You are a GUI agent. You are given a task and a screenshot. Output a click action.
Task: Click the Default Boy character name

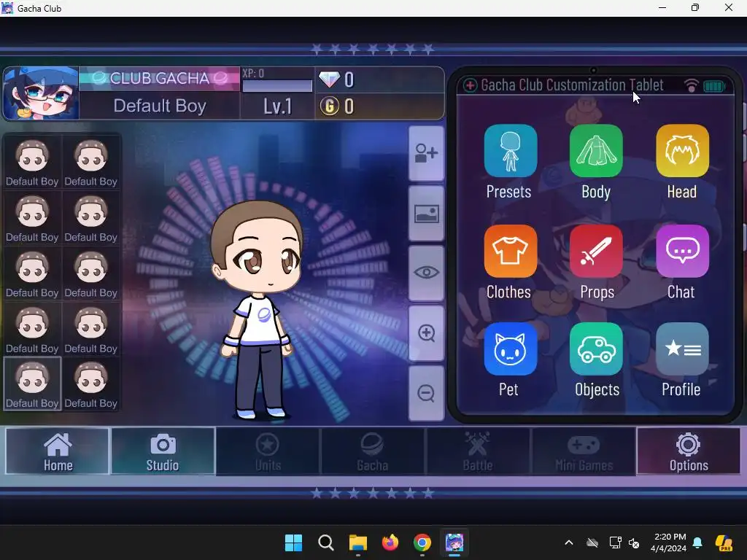(x=160, y=106)
